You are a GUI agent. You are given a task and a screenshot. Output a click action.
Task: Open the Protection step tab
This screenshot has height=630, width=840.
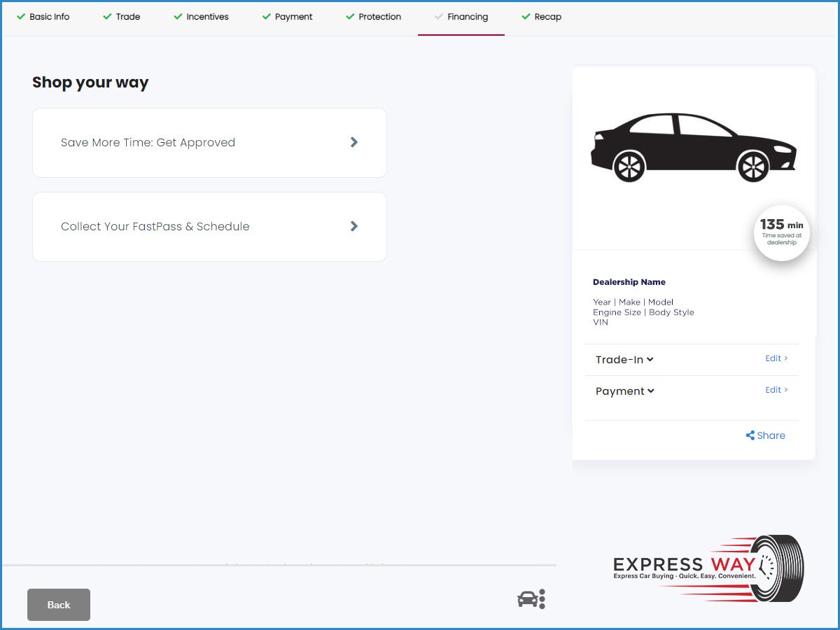pos(374,17)
